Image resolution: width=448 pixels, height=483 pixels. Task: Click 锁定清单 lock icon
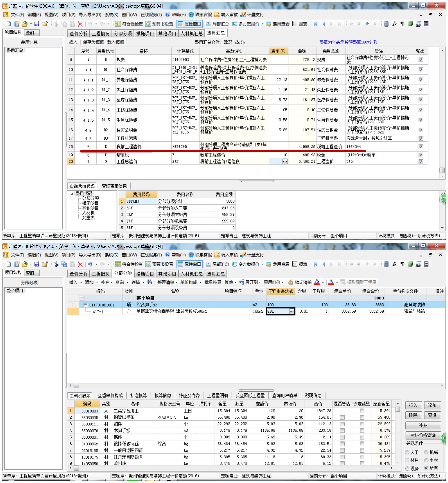300,282
